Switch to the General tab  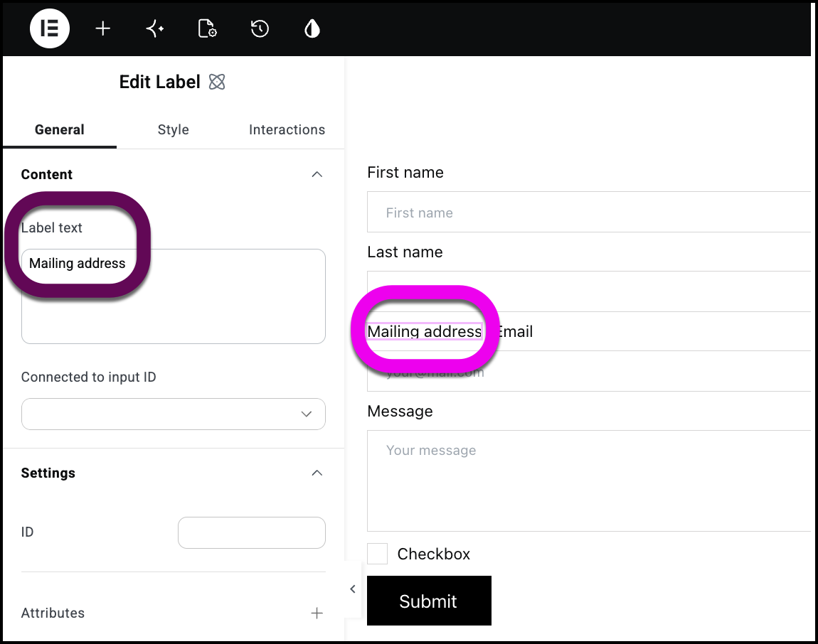coord(60,130)
